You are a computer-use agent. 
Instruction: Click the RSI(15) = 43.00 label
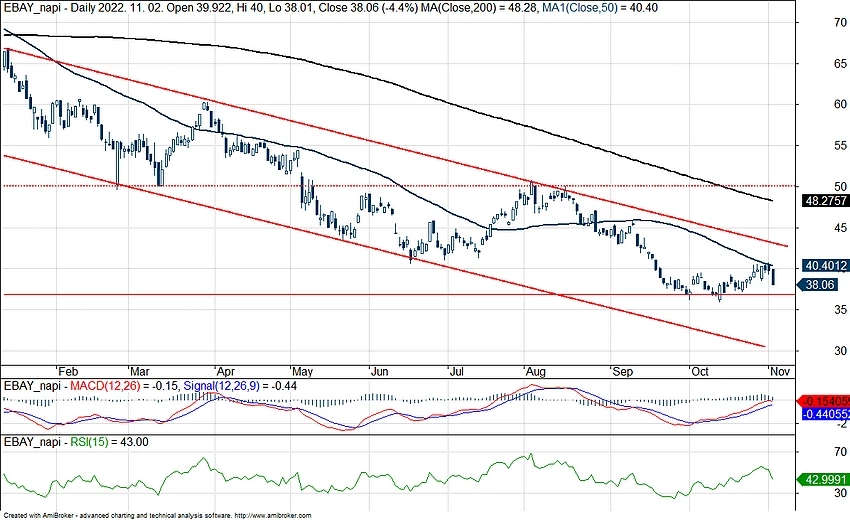coord(110,442)
